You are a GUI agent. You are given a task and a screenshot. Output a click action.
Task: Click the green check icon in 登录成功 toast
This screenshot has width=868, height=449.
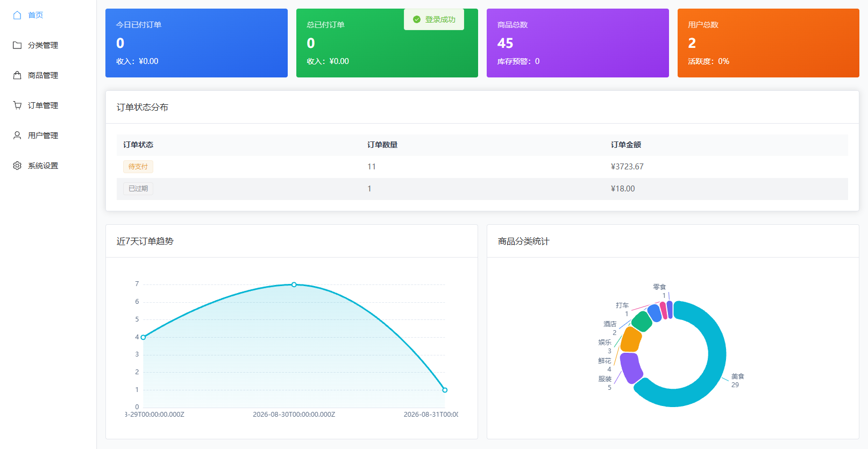click(x=417, y=19)
